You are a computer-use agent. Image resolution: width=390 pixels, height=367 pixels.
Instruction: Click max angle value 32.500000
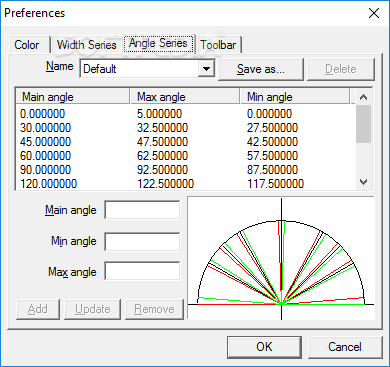tap(162, 128)
